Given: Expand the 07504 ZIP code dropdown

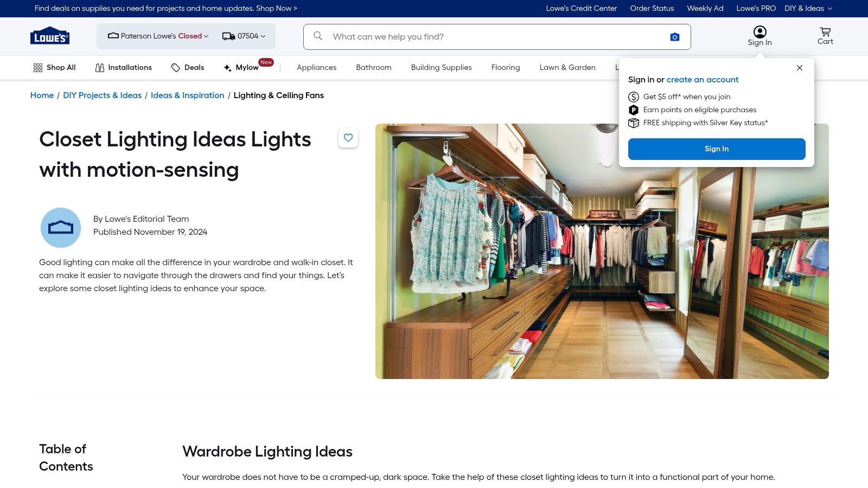Looking at the screenshot, I should (x=264, y=36).
